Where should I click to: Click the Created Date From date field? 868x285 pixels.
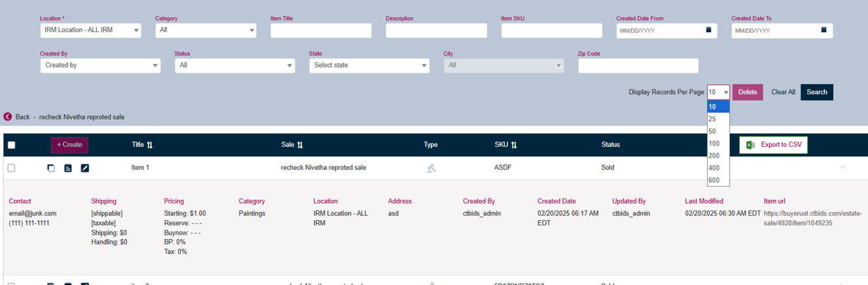click(x=666, y=30)
